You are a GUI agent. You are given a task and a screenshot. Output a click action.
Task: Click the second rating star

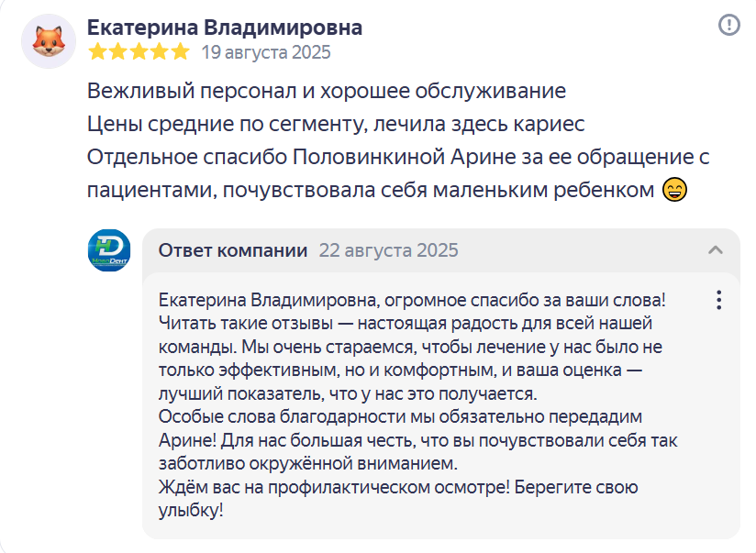click(x=118, y=51)
